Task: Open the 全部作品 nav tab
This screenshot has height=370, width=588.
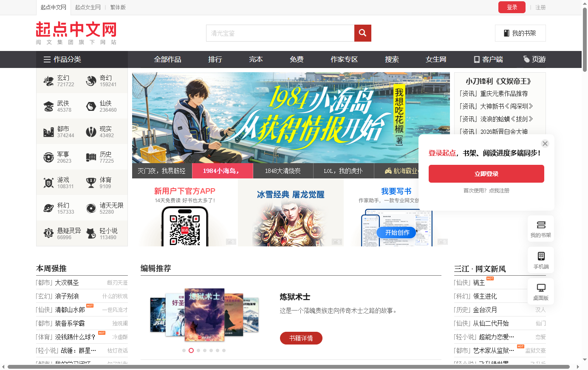Action: click(x=167, y=59)
